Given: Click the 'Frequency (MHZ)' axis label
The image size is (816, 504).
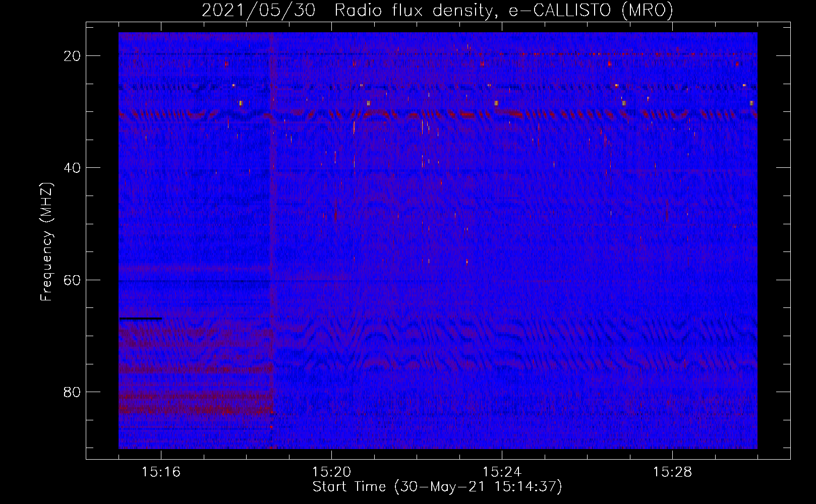Looking at the screenshot, I should coord(46,241).
